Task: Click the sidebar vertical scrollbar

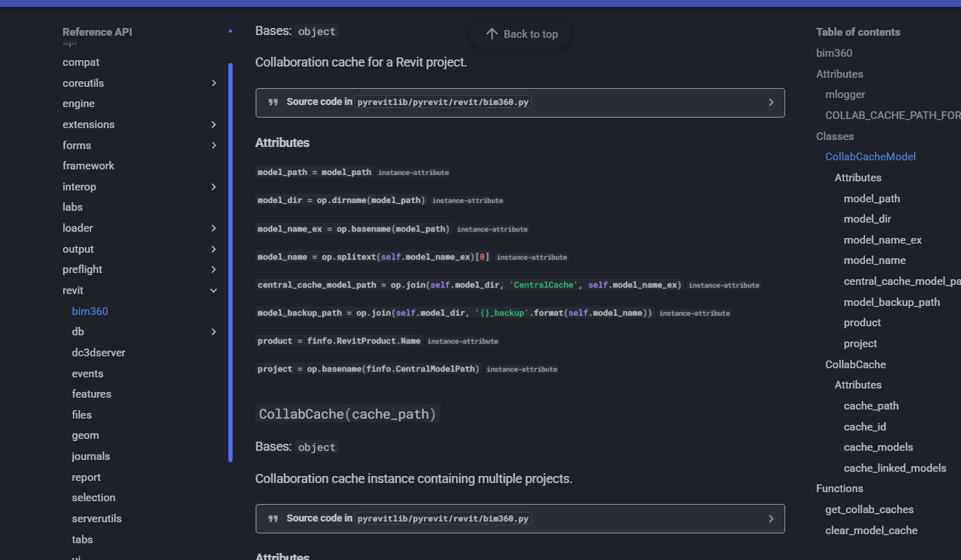Action: 230,262
